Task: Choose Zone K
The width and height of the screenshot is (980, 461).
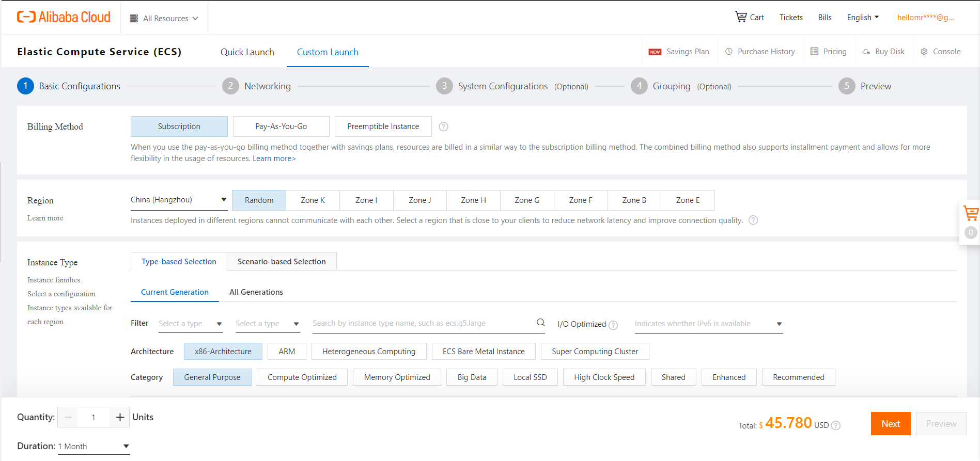Action: pos(313,200)
